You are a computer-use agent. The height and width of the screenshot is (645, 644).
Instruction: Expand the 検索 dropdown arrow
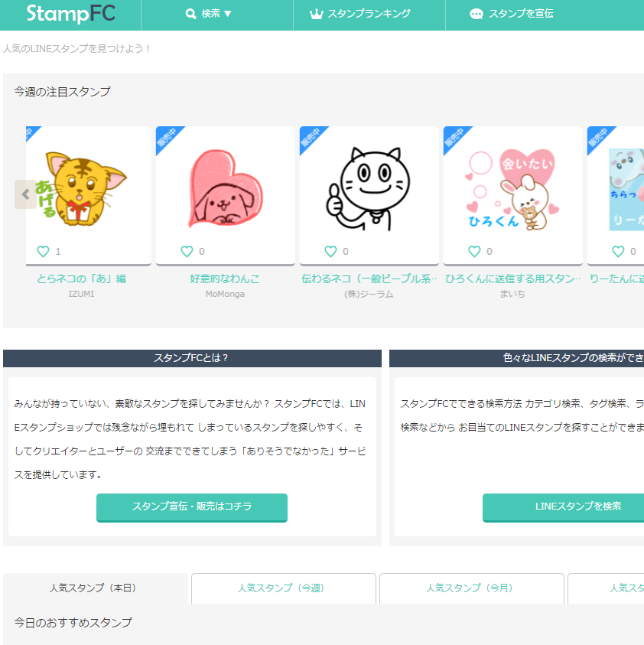tap(228, 14)
